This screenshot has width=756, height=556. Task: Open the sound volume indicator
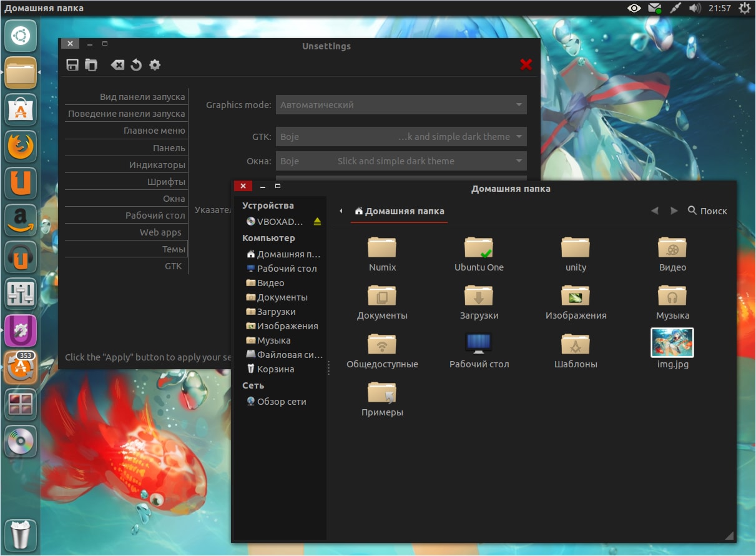click(695, 8)
